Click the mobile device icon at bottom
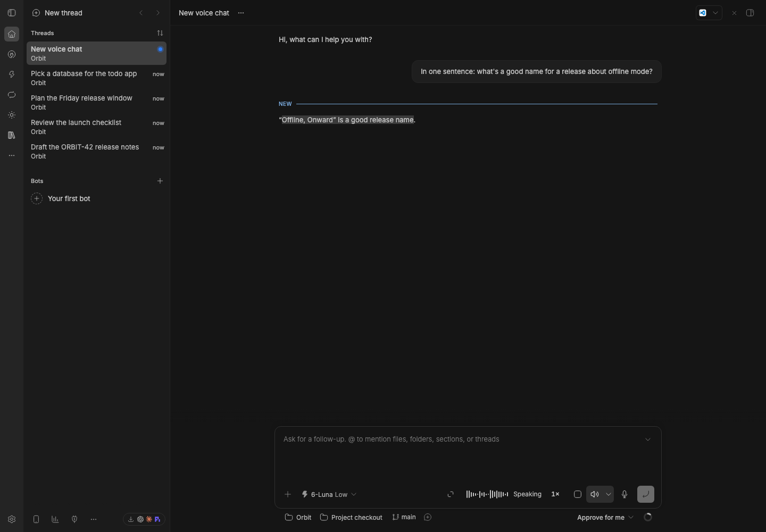This screenshot has height=532, width=766. (x=36, y=519)
